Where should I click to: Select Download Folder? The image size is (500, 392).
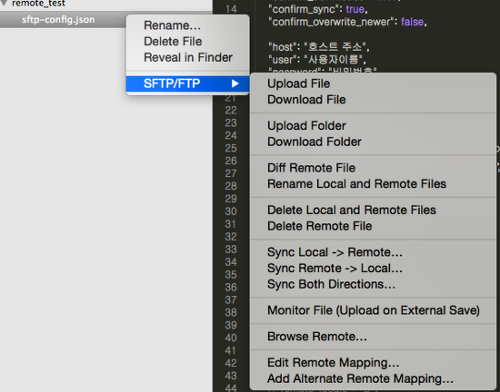(373, 142)
